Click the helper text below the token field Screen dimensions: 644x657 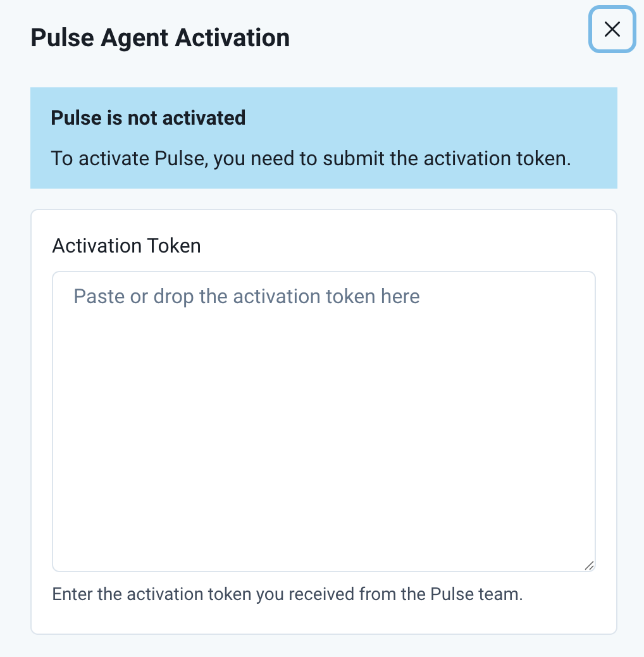tap(287, 594)
